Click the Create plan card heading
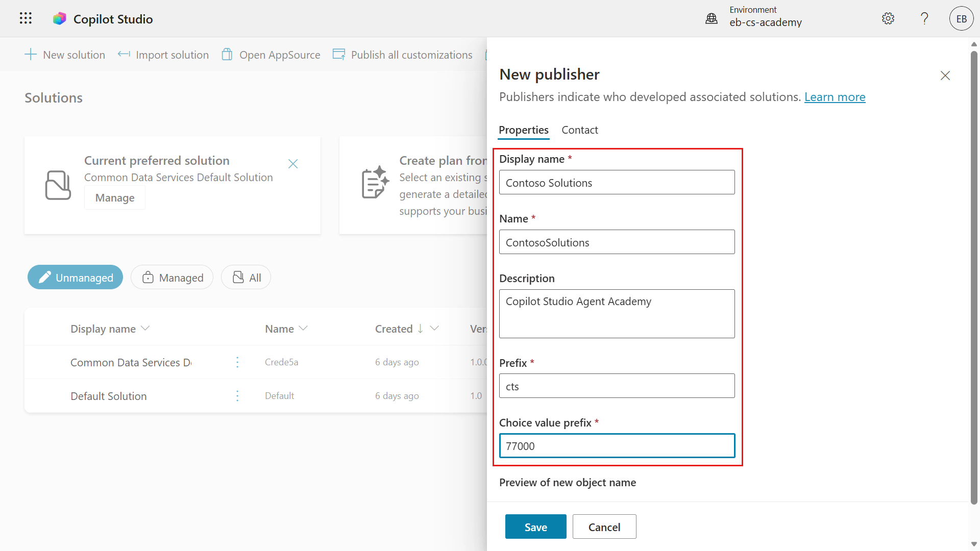This screenshot has height=551, width=980. (443, 160)
